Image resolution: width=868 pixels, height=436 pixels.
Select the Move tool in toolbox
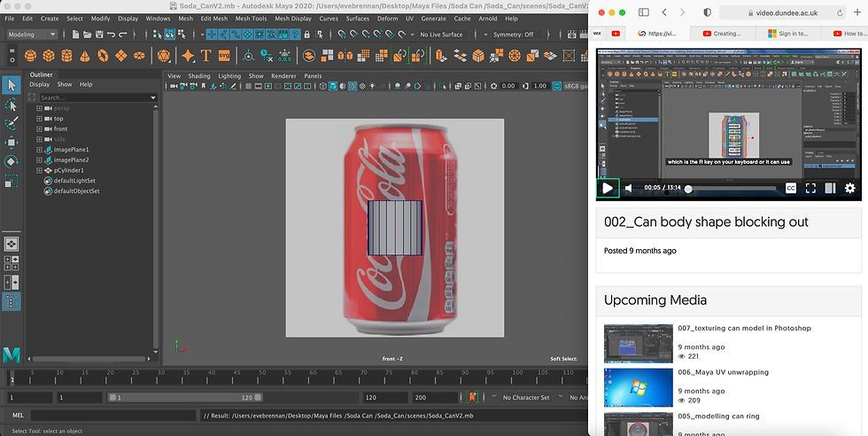click(x=11, y=143)
